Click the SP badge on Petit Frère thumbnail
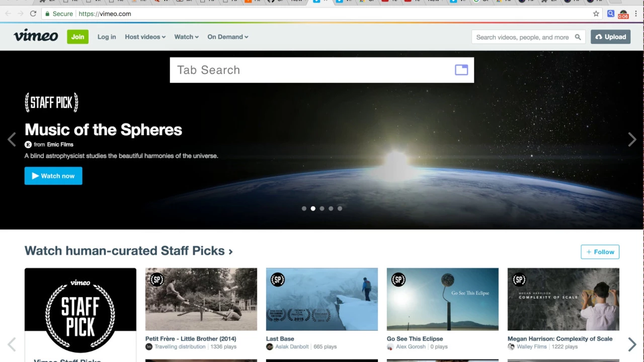Viewport: 644px width, 362px height. click(157, 279)
